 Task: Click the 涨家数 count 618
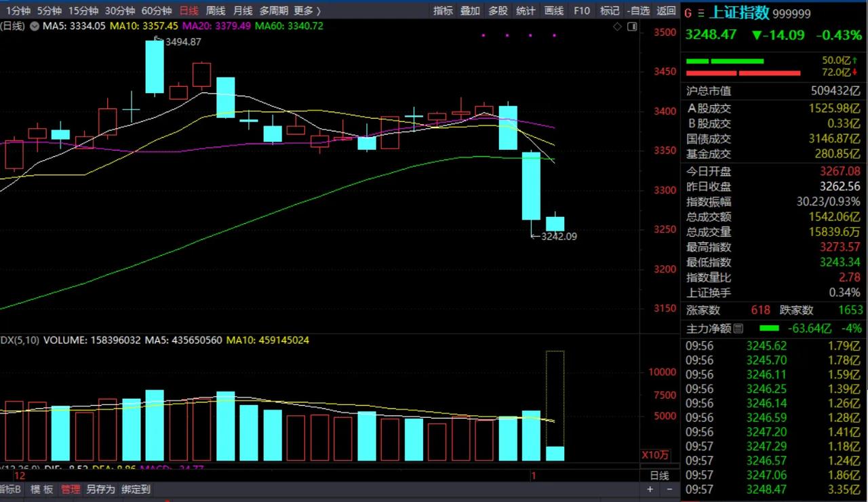[x=760, y=310]
